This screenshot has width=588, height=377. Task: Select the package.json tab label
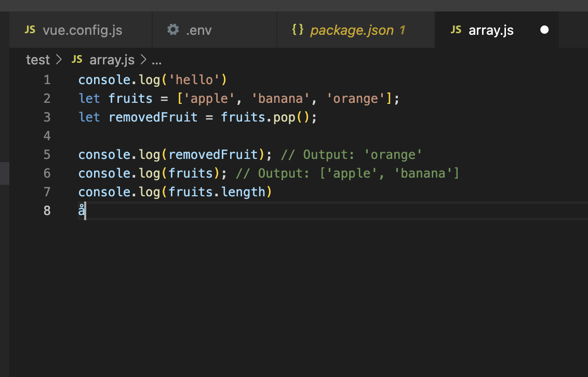point(352,30)
